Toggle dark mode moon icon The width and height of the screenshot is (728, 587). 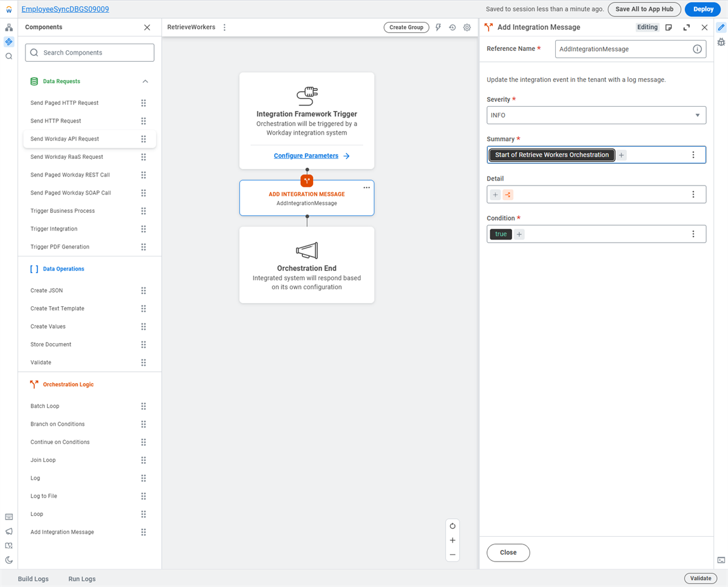[8, 560]
